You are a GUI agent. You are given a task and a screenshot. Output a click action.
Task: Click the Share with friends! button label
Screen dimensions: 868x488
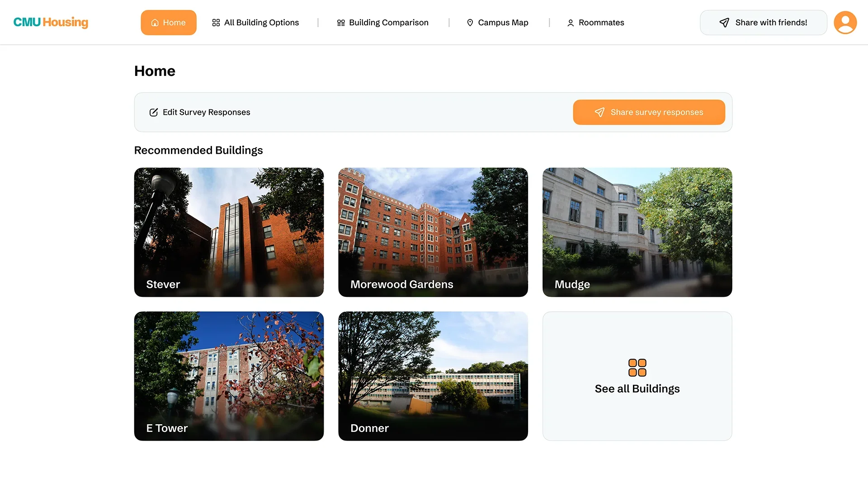coord(771,23)
